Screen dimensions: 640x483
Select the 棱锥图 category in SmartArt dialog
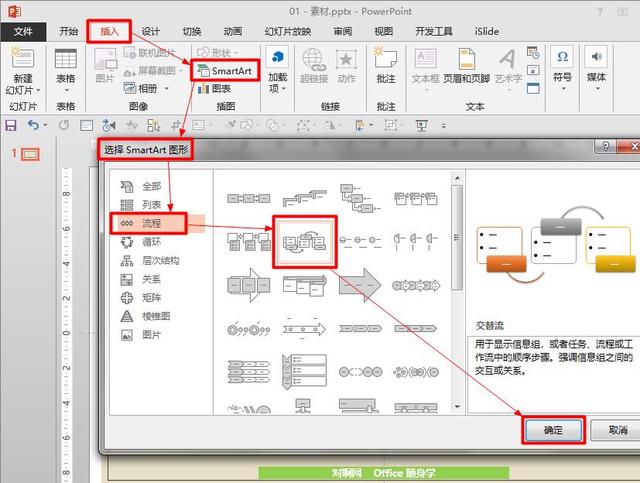click(x=145, y=316)
